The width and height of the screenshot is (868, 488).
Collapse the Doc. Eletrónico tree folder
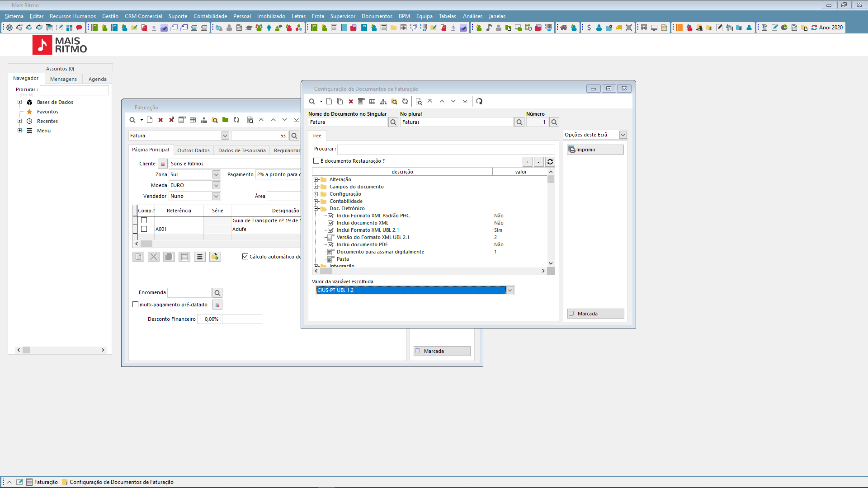tap(316, 209)
